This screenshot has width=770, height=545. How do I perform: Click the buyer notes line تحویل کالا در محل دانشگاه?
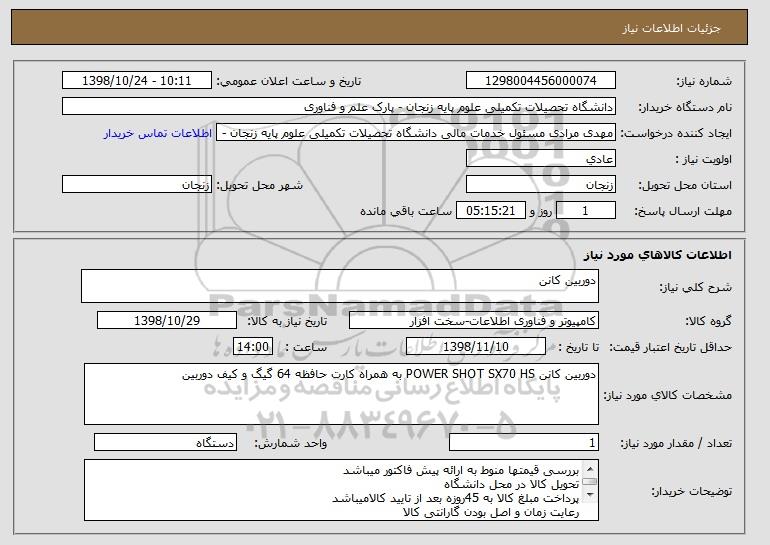tap(512, 485)
